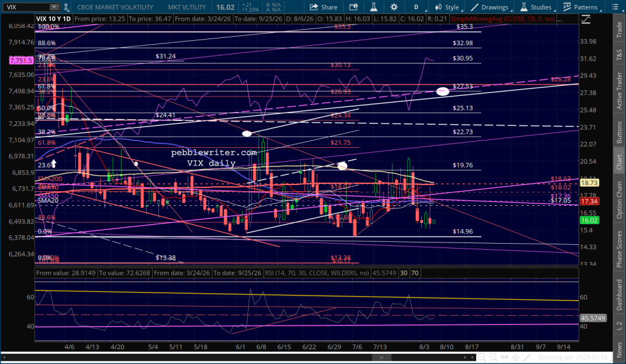Viewport: 626px width, 364px height.
Task: Click the SimpleMovingAvg study label
Action: 503,19
